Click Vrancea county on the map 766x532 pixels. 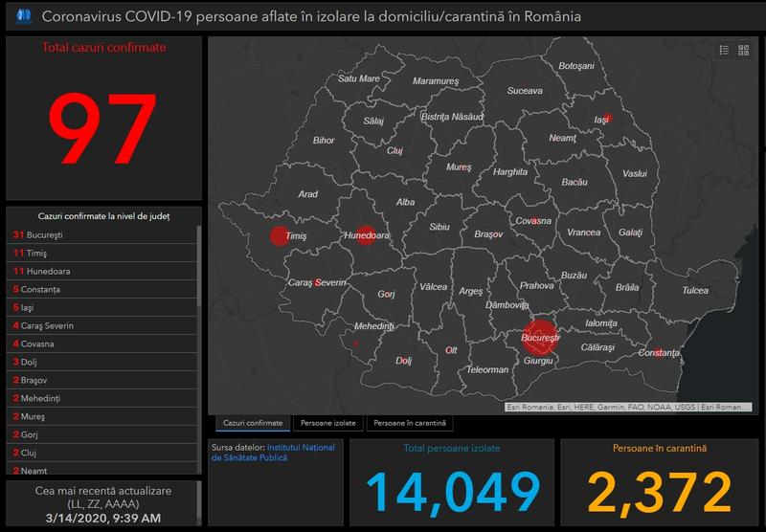pos(584,233)
